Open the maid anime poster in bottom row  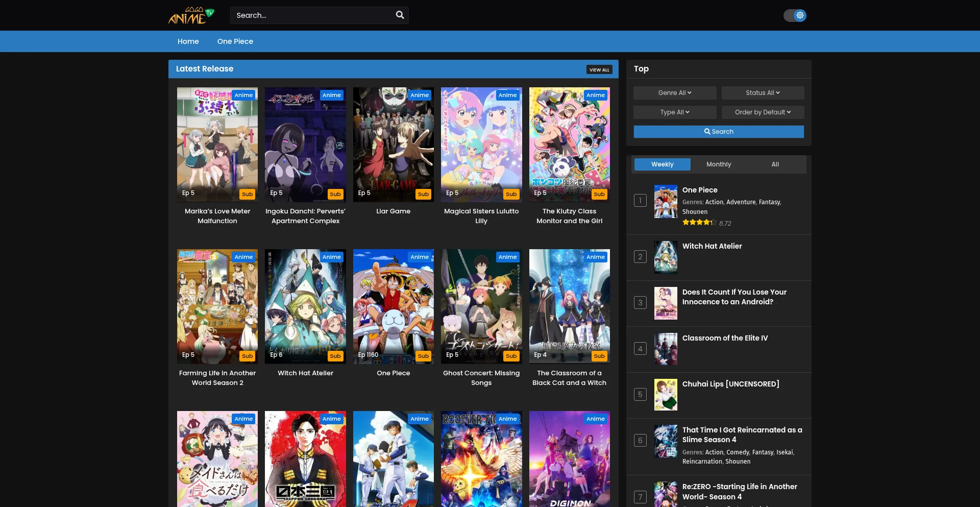217,459
